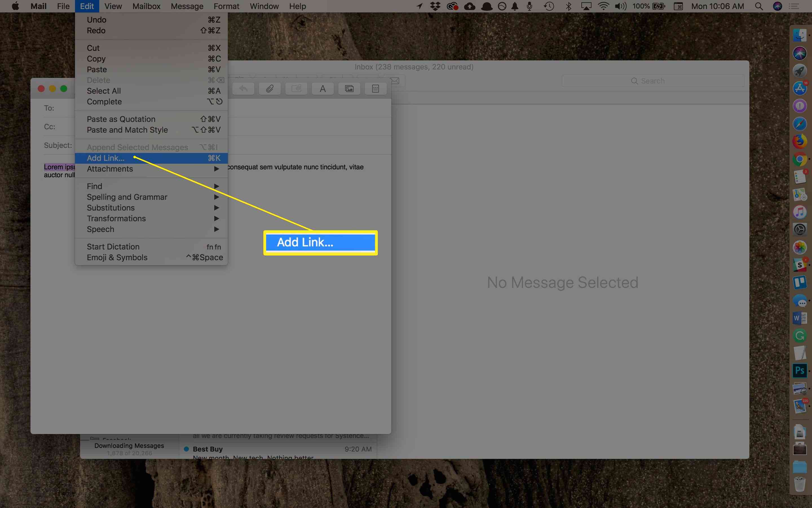Open Emoji & Symbols from Edit menu
Image resolution: width=812 pixels, height=508 pixels.
tap(151, 258)
